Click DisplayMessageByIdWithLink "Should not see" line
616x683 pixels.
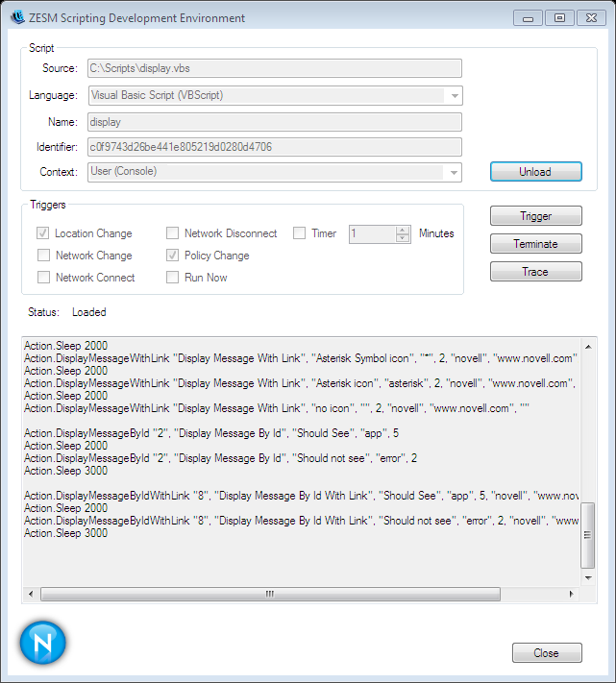click(301, 521)
